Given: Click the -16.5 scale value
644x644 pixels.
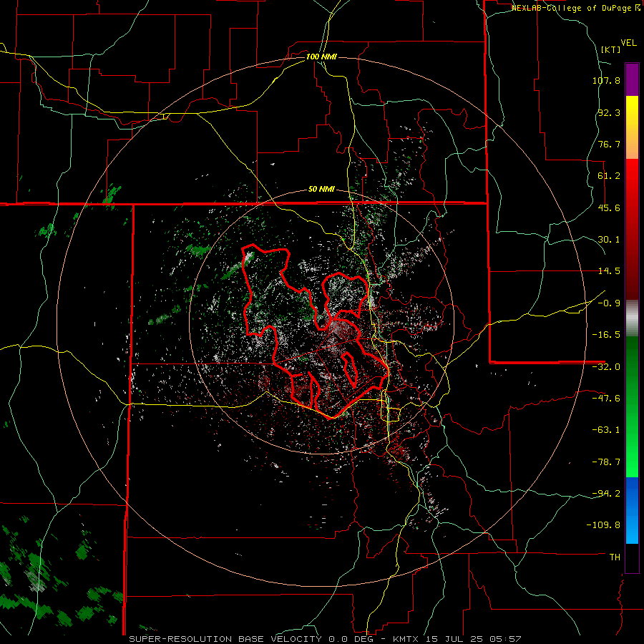Looking at the screenshot, I should (x=606, y=335).
